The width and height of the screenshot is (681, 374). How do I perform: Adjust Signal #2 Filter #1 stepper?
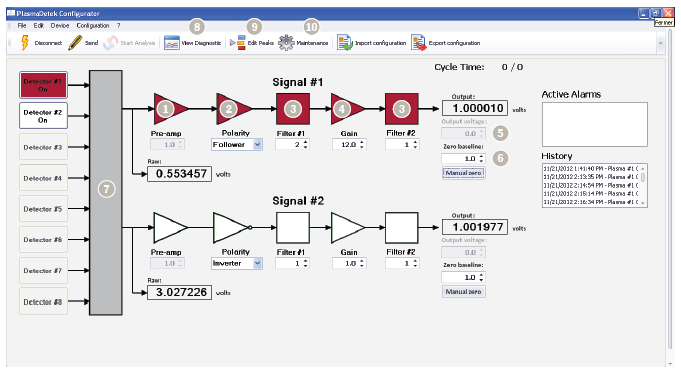306,263
